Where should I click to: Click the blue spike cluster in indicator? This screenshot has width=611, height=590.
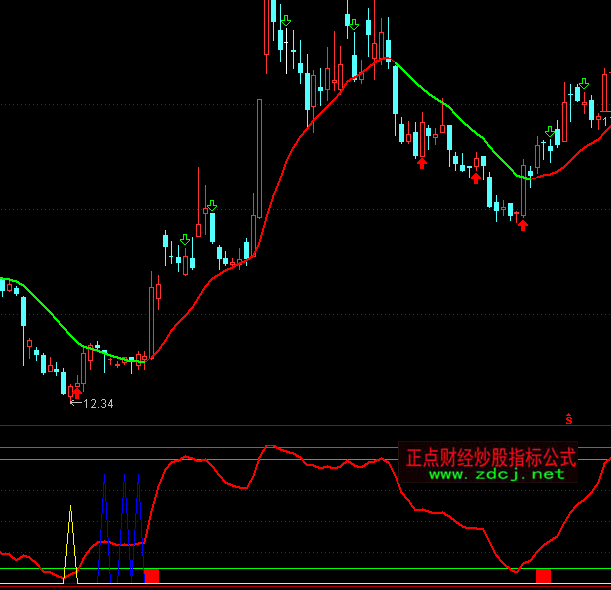pos(120,525)
